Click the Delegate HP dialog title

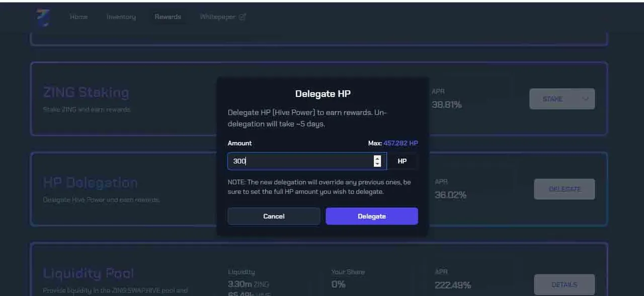[x=323, y=94]
